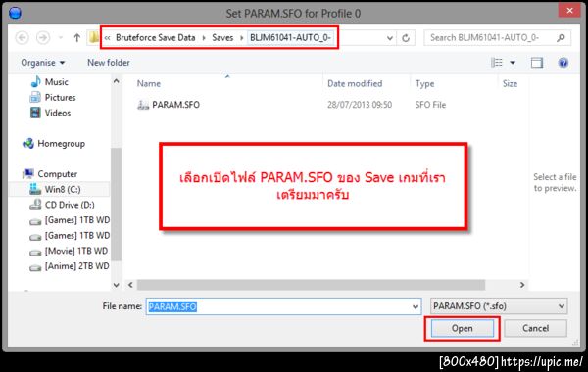
Task: Open Homegroup in the navigation pane
Action: click(61, 144)
